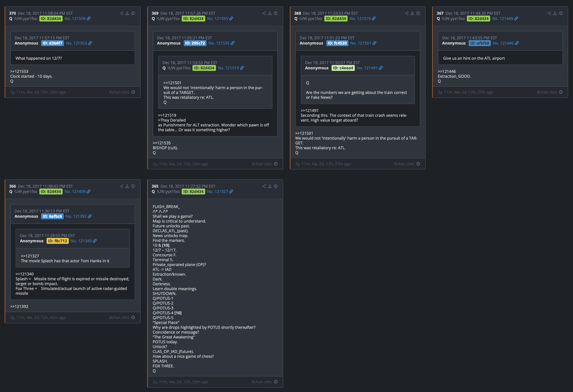This screenshot has height=392, width=573.
Task: Click the "FOX THREE." line
Action: pyautogui.click(x=163, y=366)
